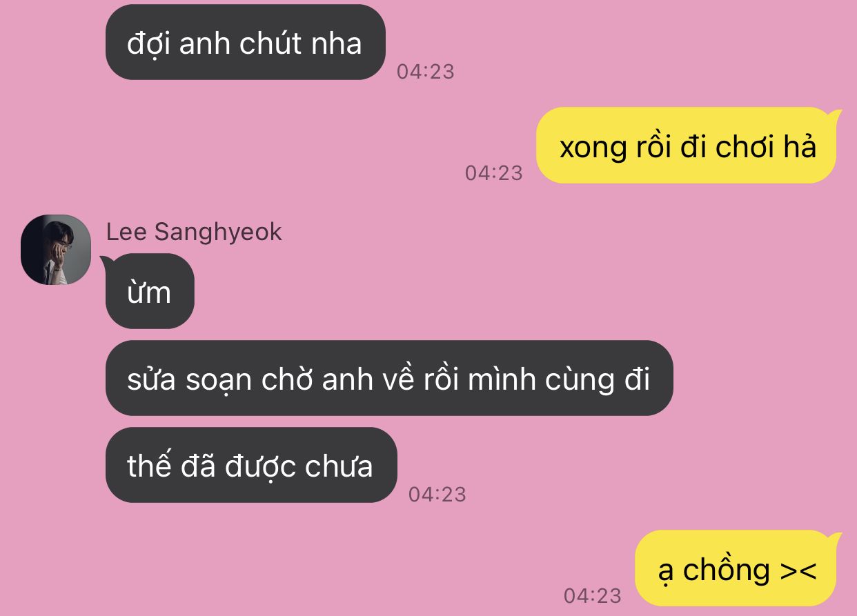Screen dimensions: 857x616
Task: Click the short 'ừm' message bubble
Action: pos(149,291)
